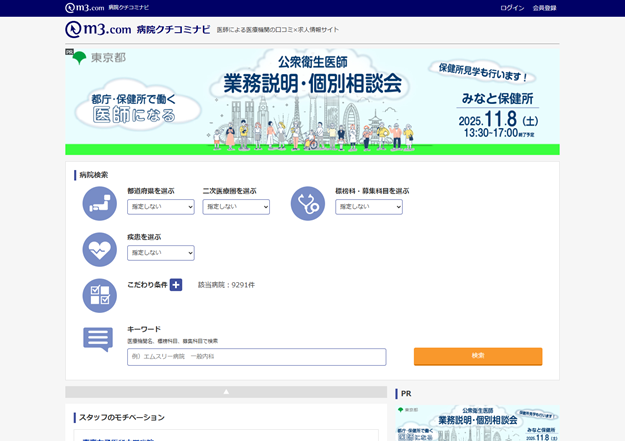Click the スタッフのモチベーション heading
This screenshot has width=625, height=441.
coord(122,417)
